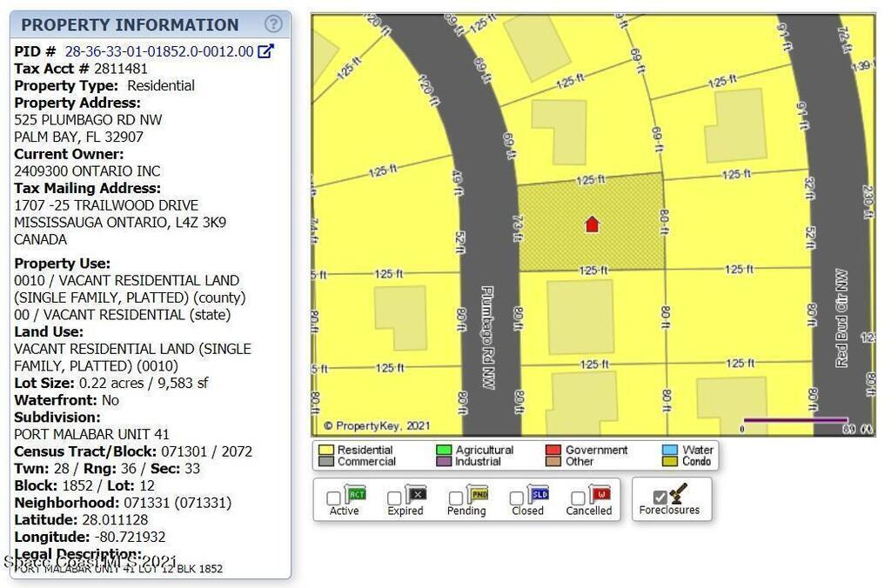This screenshot has height=588, width=891.
Task: Tick the Pending listings checkbox
Action: [x=456, y=498]
